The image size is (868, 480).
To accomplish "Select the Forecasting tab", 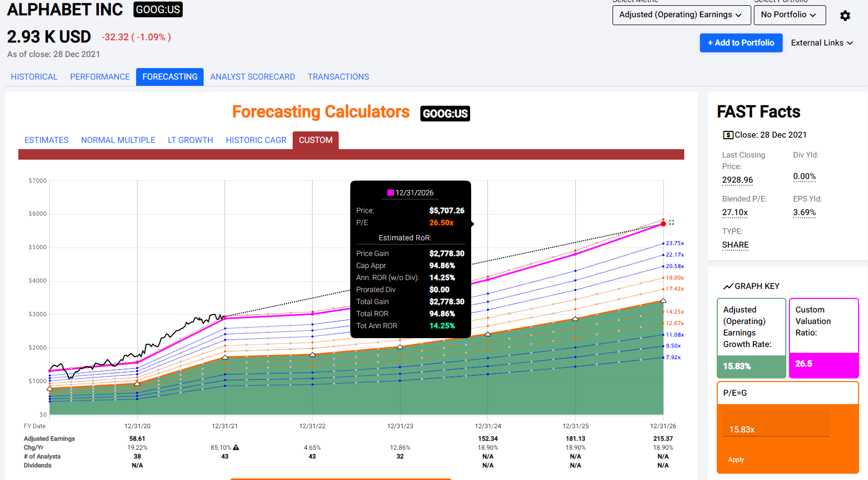I will 170,77.
